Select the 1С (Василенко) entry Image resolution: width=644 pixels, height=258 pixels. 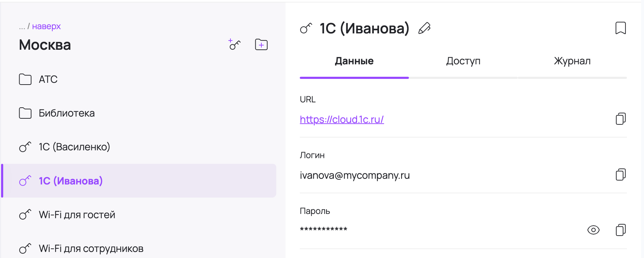[74, 147]
